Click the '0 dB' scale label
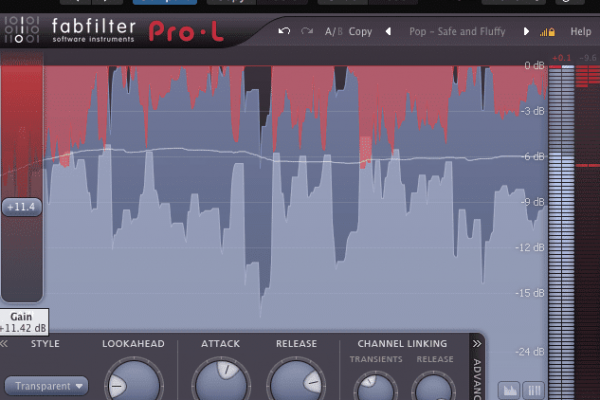 534,65
